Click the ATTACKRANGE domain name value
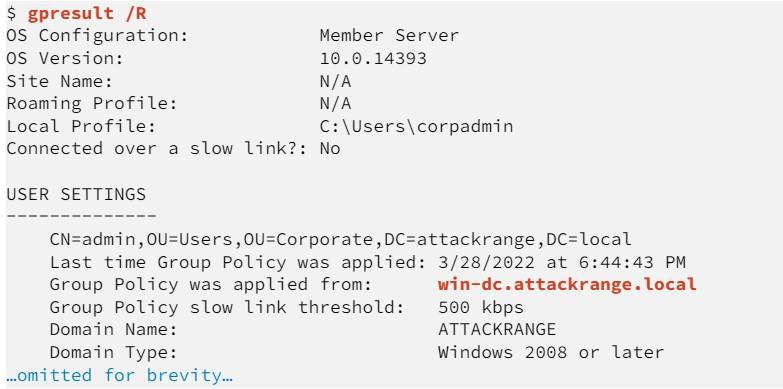The height and width of the screenshot is (389, 783). pyautogui.click(x=497, y=330)
